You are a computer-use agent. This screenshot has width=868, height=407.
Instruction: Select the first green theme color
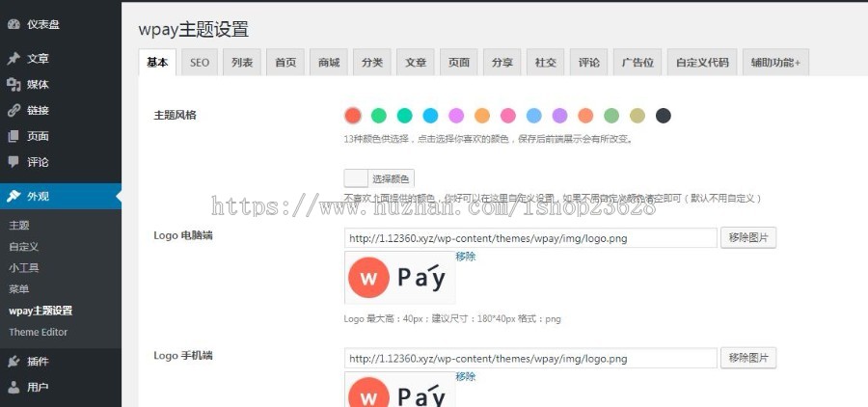379,116
